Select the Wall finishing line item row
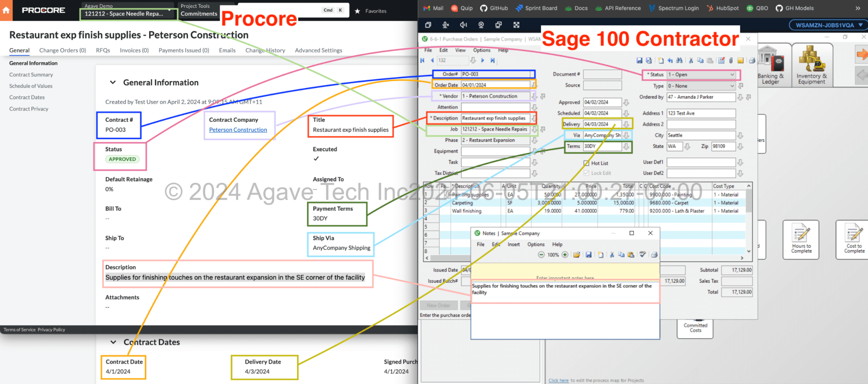 point(585,211)
